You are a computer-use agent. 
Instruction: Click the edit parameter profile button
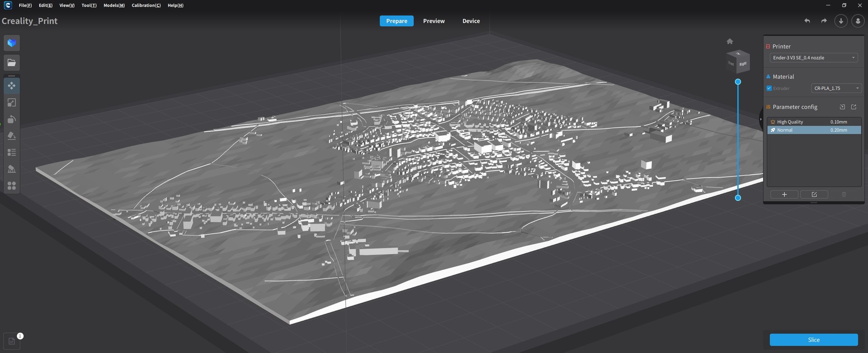tap(814, 195)
